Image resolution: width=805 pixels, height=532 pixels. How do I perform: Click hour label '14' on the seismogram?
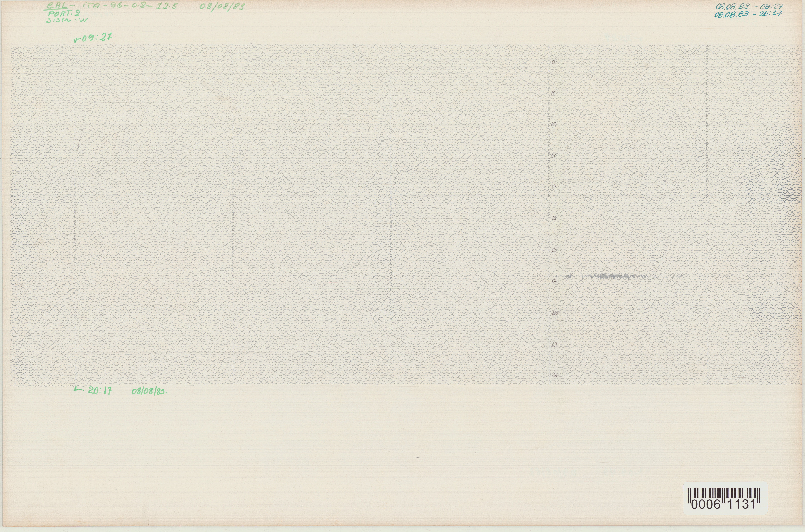click(554, 187)
